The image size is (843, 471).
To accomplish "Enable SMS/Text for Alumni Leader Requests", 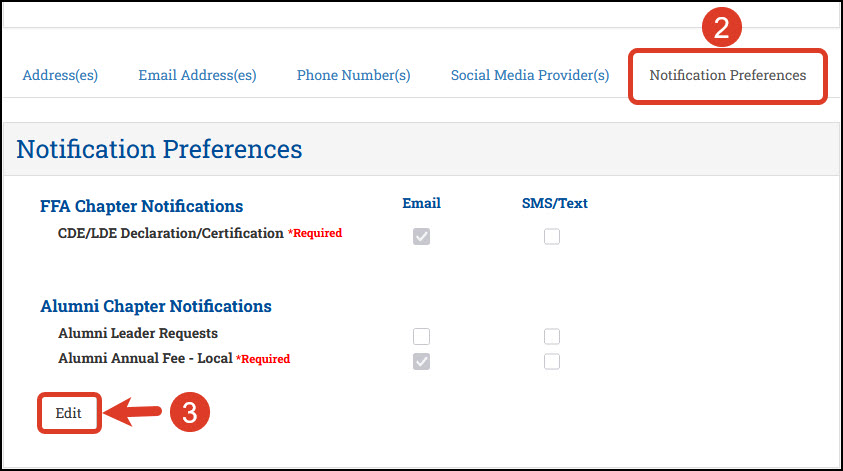I will 552,336.
